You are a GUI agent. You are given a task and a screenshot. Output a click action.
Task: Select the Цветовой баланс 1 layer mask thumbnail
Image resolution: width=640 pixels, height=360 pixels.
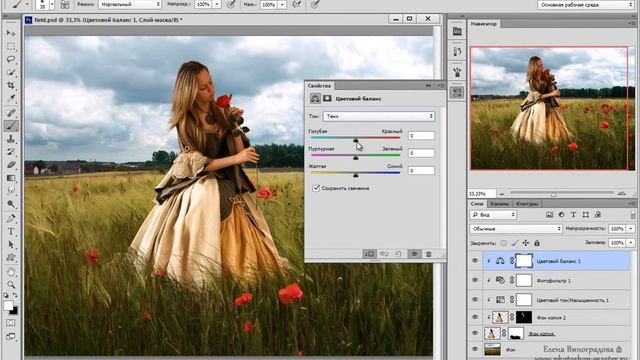(x=524, y=261)
